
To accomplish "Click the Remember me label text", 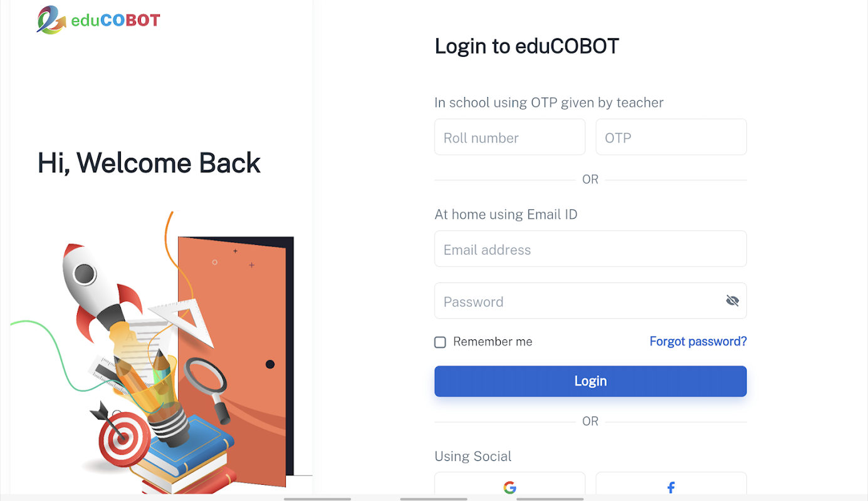I will coord(493,341).
